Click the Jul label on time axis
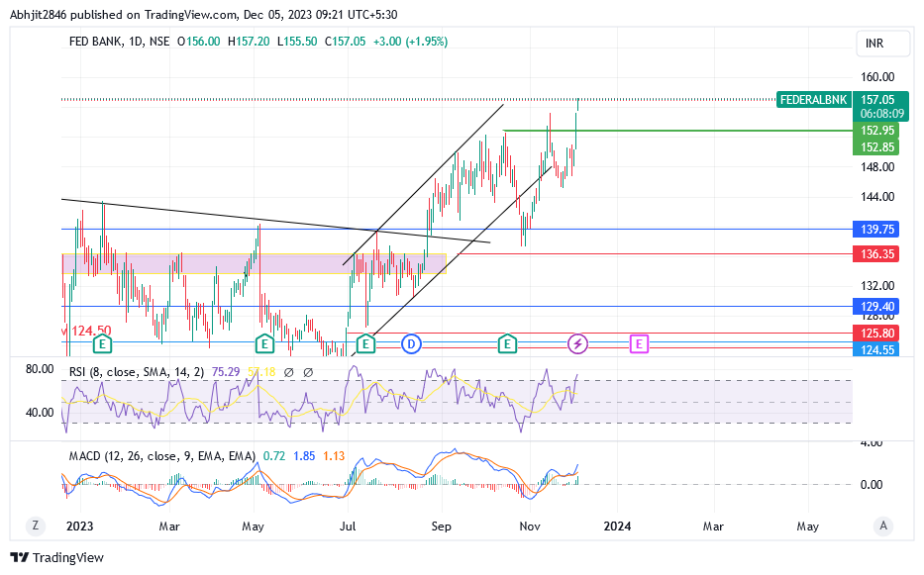The height and width of the screenshot is (575, 924). pos(348,527)
